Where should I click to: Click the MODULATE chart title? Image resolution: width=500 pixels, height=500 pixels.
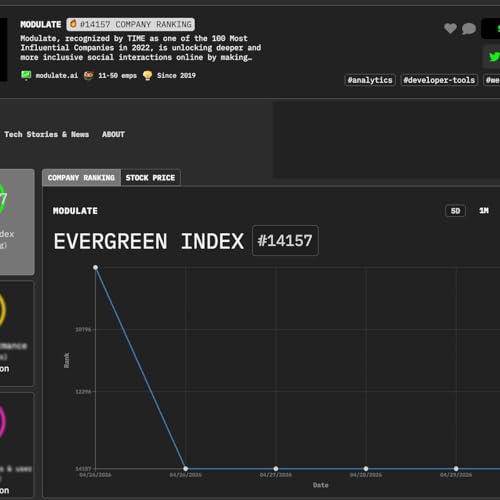(x=75, y=211)
